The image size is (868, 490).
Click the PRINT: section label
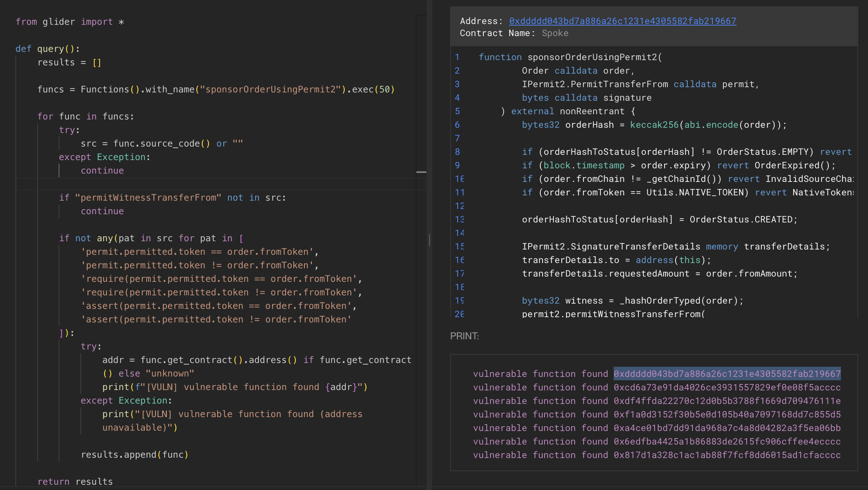464,336
